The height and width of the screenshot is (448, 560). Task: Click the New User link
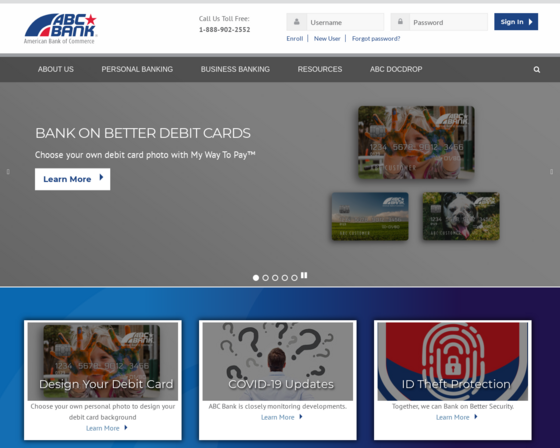(x=327, y=39)
